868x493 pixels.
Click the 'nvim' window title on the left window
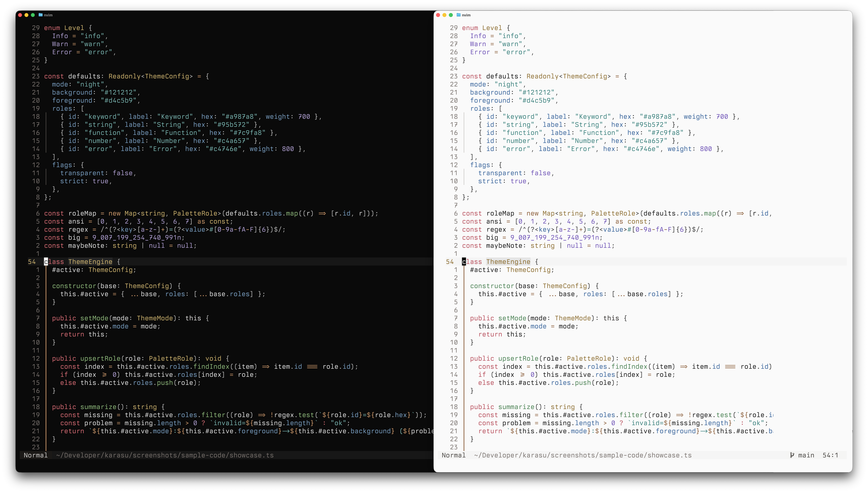48,15
